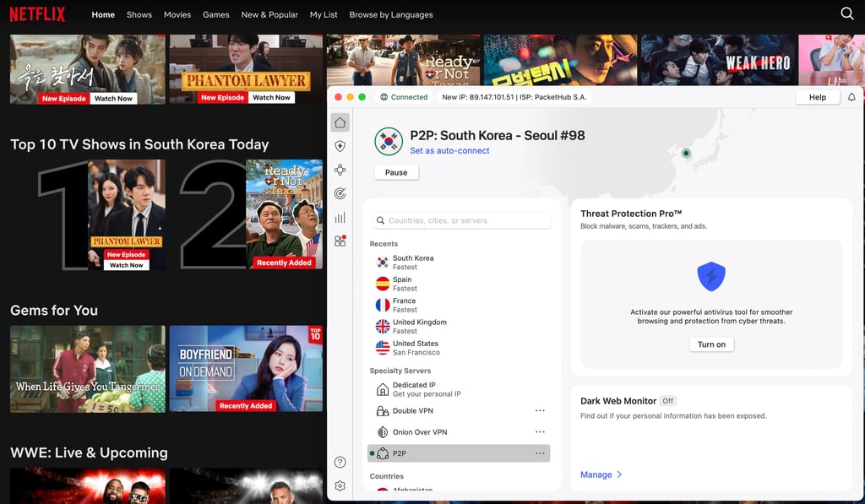Image resolution: width=865 pixels, height=504 pixels.
Task: Go to the Netflix Home tab
Action: pyautogui.click(x=103, y=15)
